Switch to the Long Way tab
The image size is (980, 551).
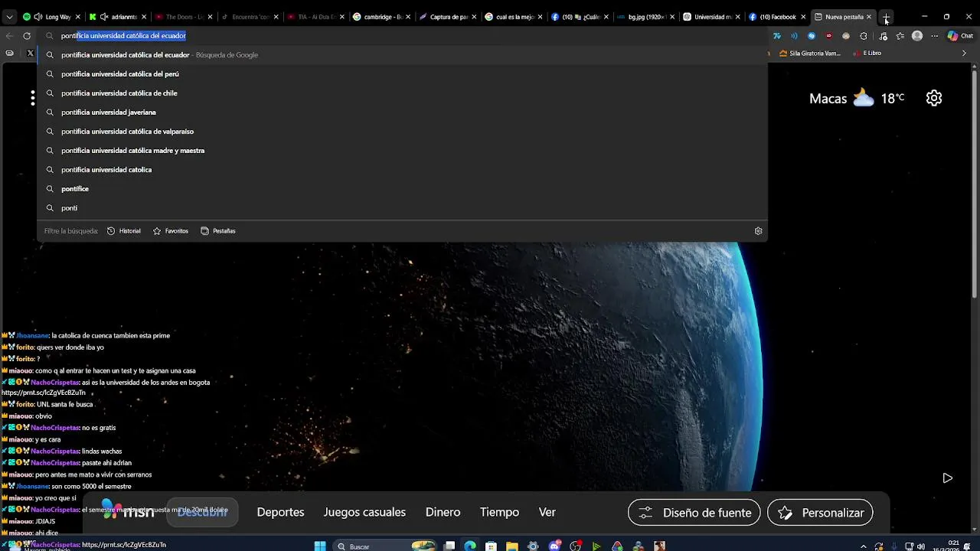point(52,17)
